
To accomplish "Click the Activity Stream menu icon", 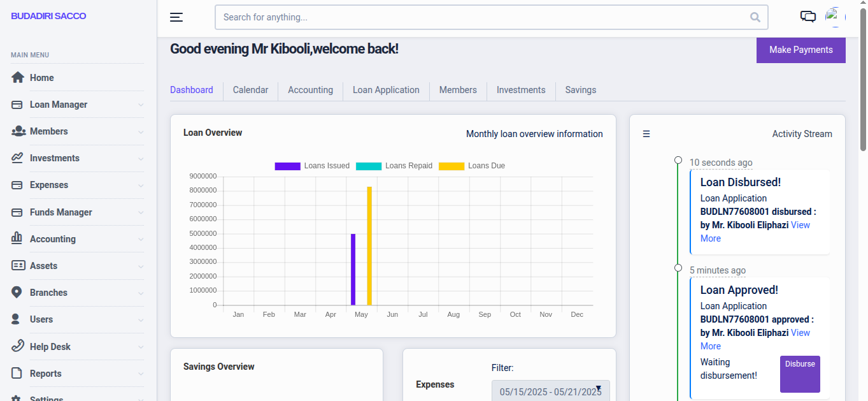I will [x=646, y=134].
